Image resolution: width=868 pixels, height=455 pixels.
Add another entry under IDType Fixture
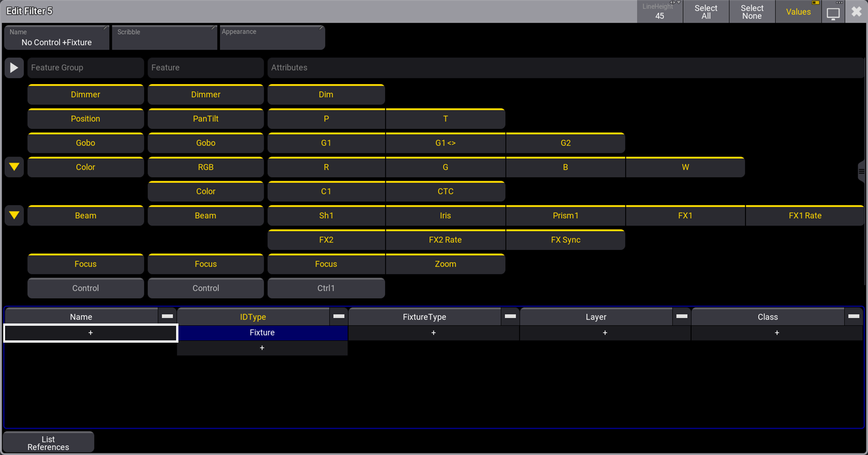[x=262, y=348]
